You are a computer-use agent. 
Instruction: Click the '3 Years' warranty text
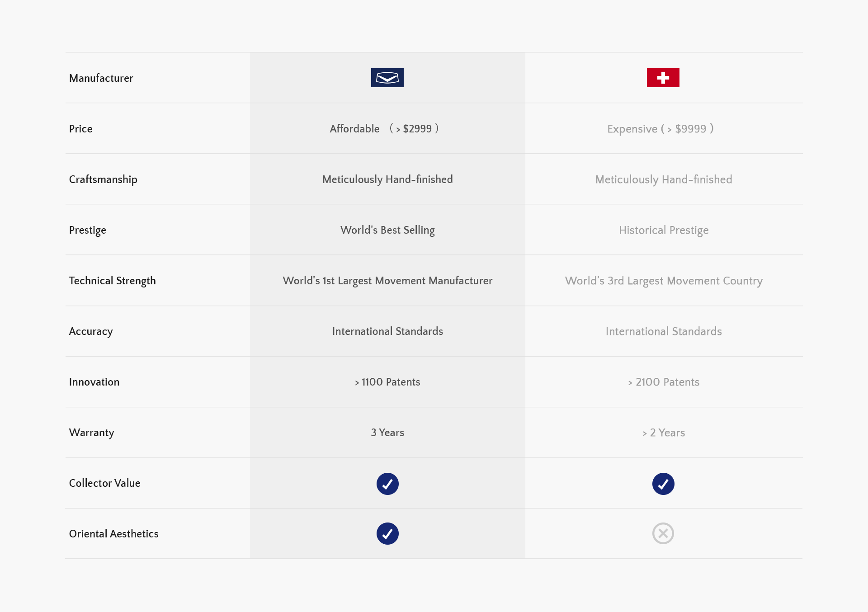(387, 433)
